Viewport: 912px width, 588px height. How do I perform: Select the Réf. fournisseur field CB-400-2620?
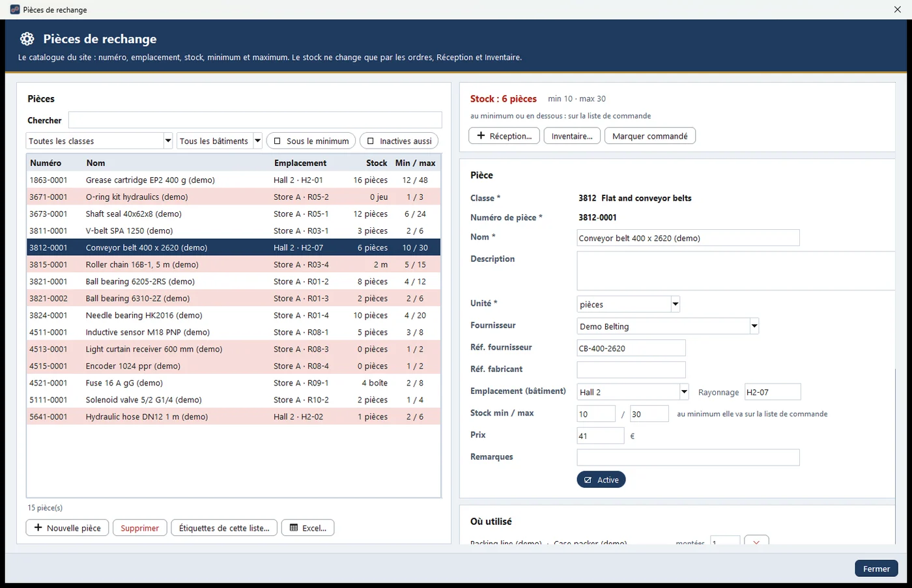(x=631, y=348)
